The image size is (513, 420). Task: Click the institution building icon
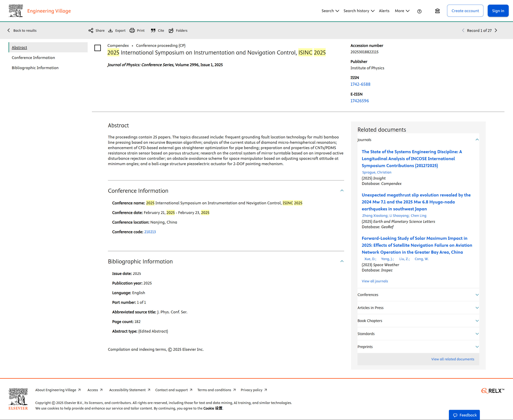pyautogui.click(x=437, y=11)
